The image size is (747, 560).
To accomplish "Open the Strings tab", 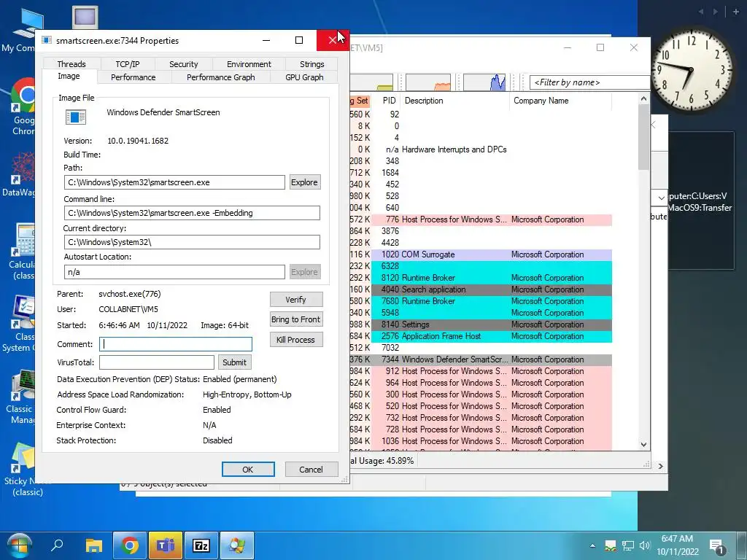I will [x=311, y=64].
